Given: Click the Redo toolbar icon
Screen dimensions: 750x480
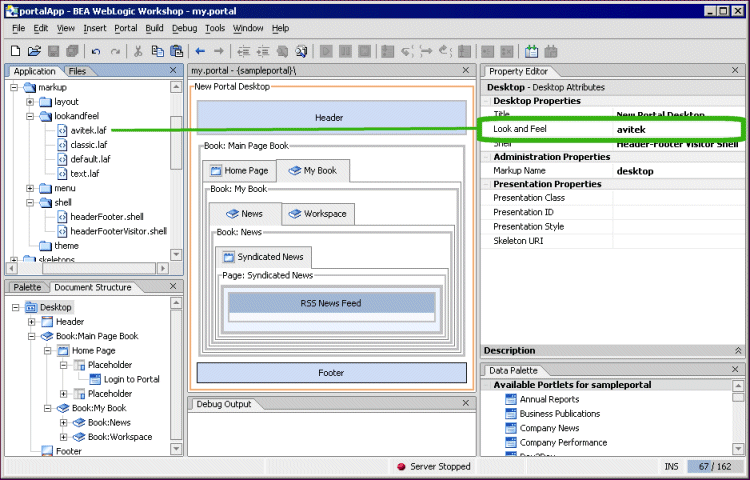Looking at the screenshot, I should click(x=115, y=51).
